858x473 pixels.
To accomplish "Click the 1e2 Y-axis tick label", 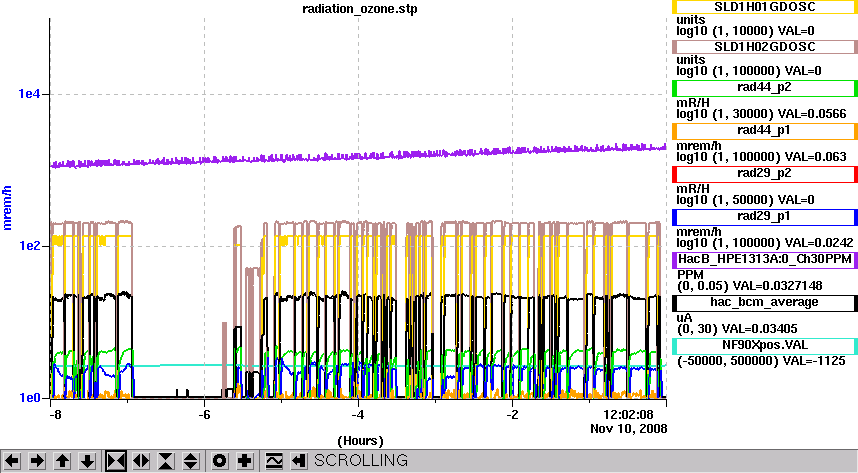I will click(x=29, y=246).
